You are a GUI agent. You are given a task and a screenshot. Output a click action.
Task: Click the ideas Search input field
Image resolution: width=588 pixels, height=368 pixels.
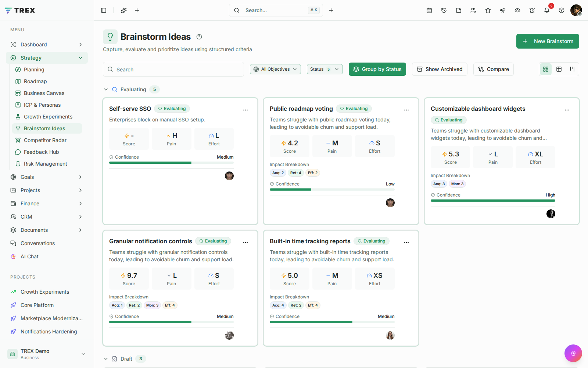[173, 69]
